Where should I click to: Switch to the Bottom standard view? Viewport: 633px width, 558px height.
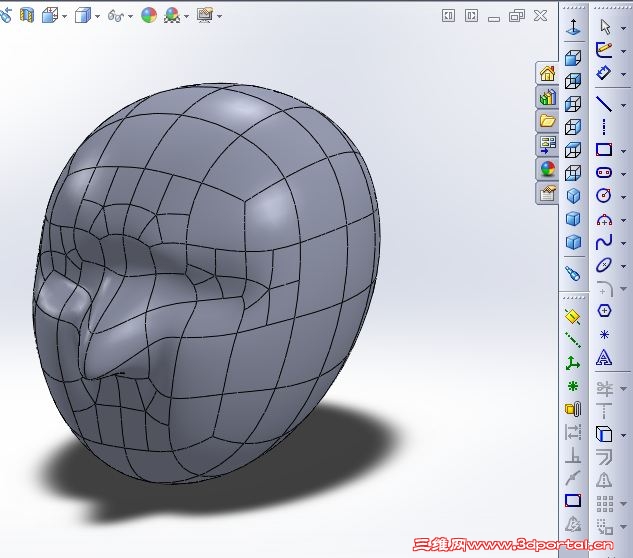click(573, 173)
